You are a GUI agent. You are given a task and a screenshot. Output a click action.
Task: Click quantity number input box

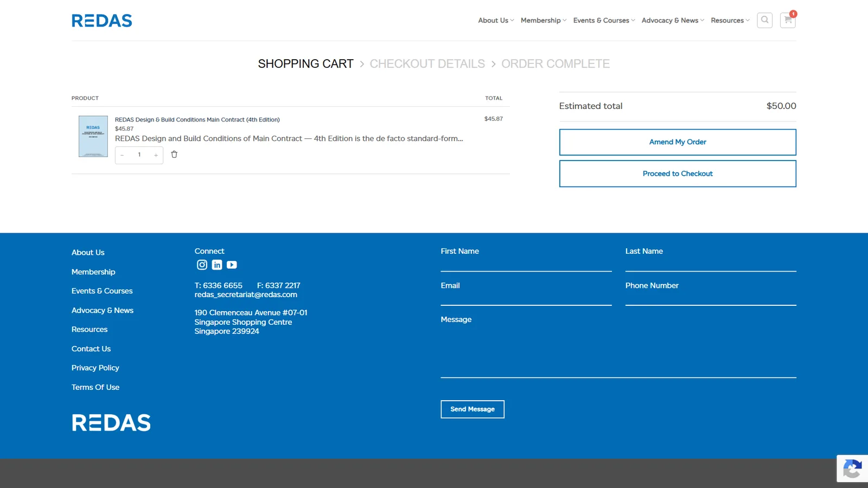(139, 155)
